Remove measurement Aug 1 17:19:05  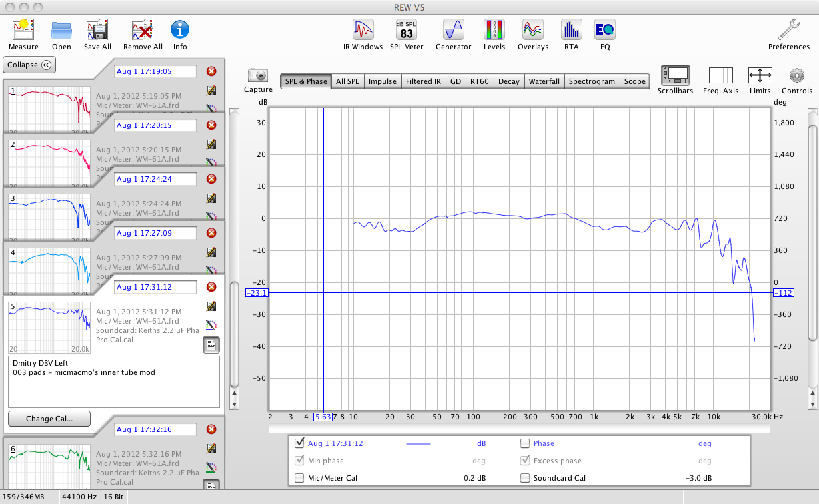click(x=211, y=71)
